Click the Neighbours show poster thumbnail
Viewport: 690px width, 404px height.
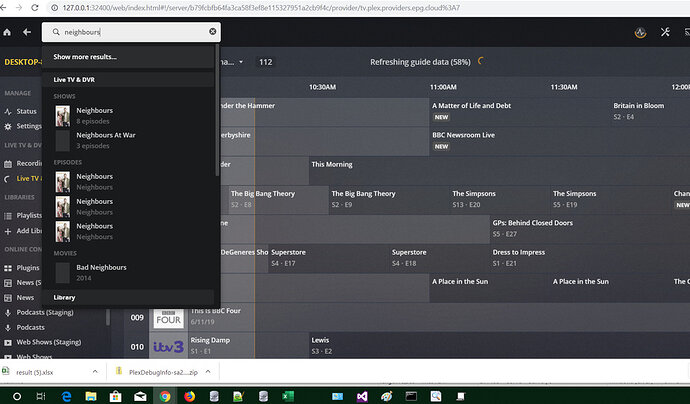click(62, 116)
